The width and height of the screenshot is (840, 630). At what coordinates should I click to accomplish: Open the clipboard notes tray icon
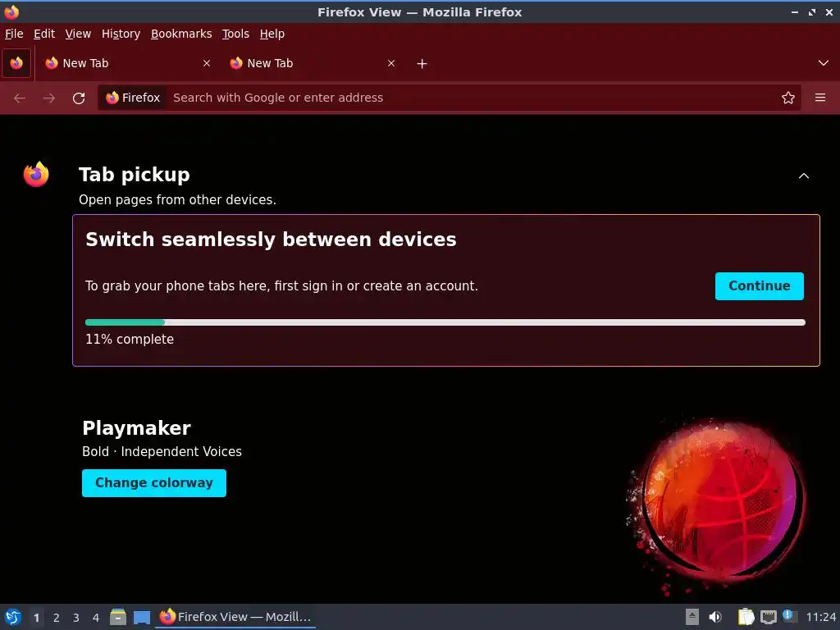746,617
